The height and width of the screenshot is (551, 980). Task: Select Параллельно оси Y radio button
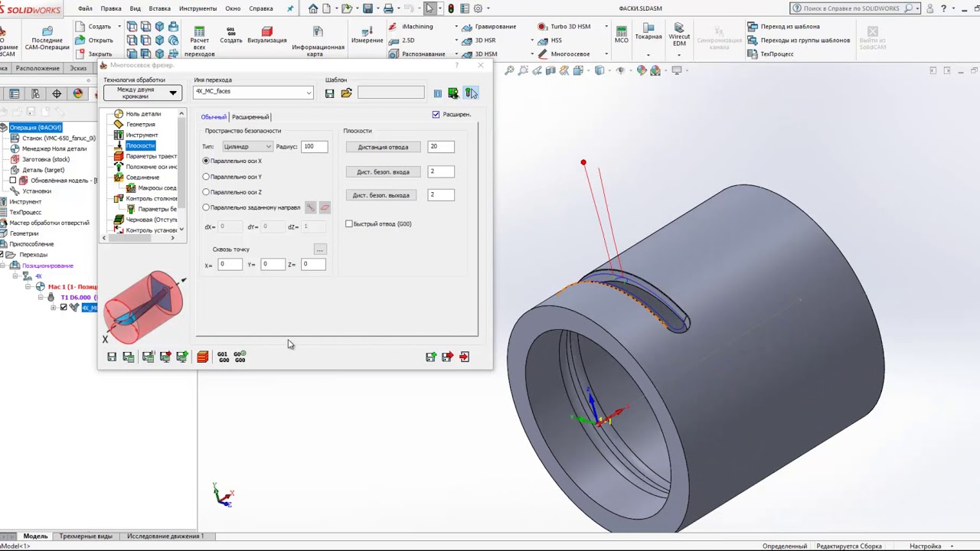[x=206, y=177]
